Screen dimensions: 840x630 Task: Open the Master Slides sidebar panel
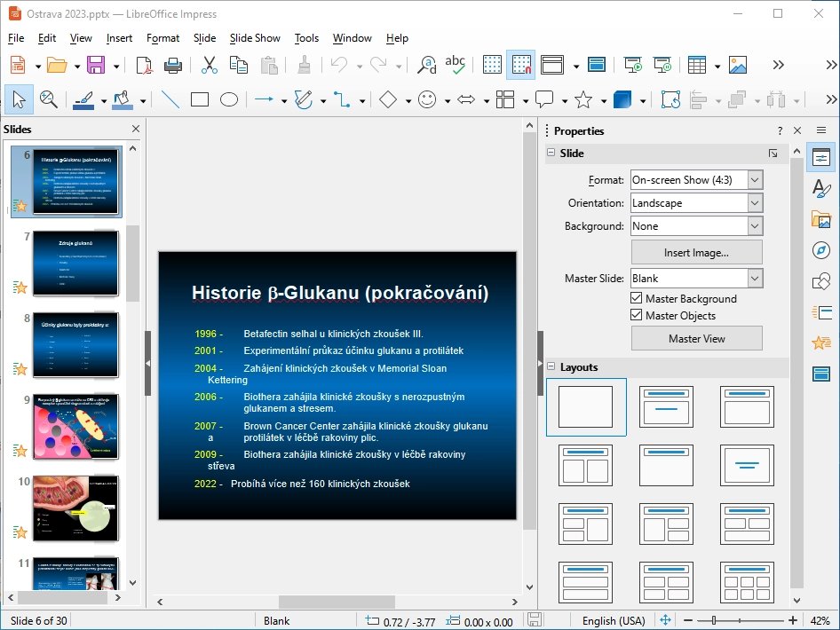click(x=821, y=374)
